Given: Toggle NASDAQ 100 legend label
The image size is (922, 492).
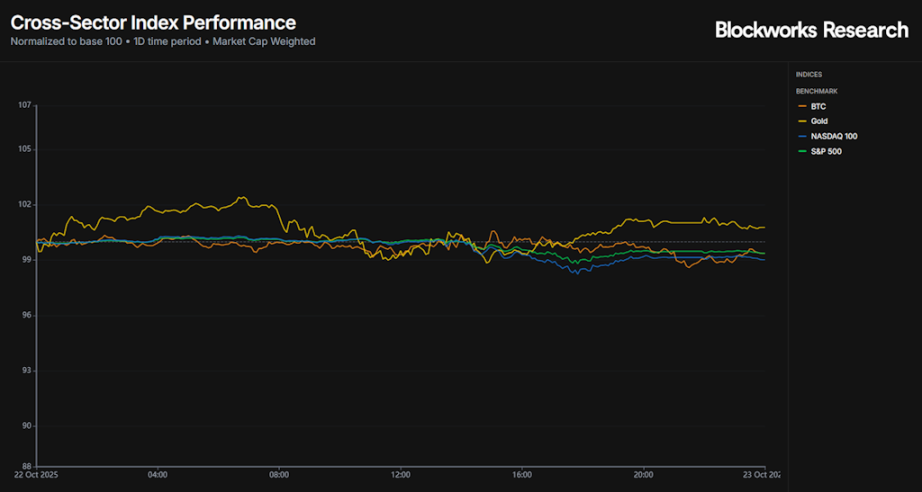Looking at the screenshot, I should point(834,136).
